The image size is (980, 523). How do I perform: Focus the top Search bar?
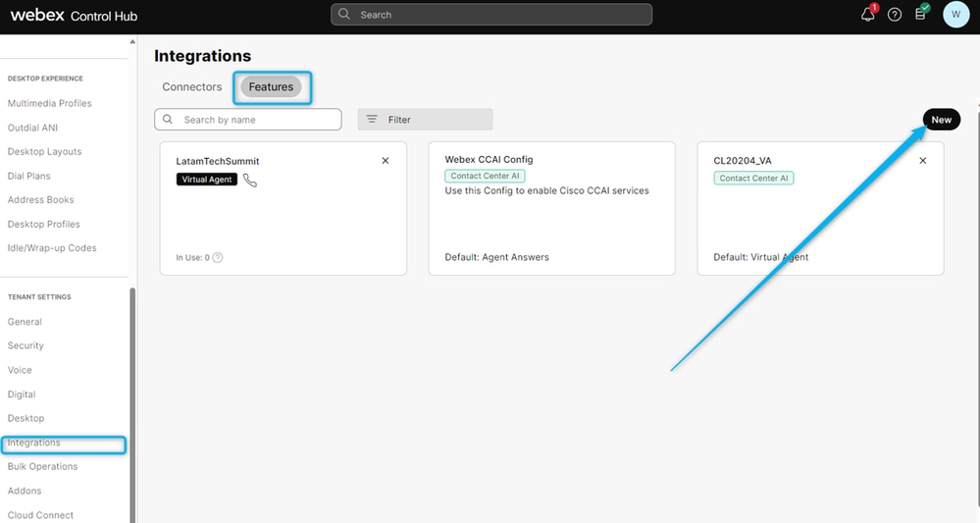491,15
